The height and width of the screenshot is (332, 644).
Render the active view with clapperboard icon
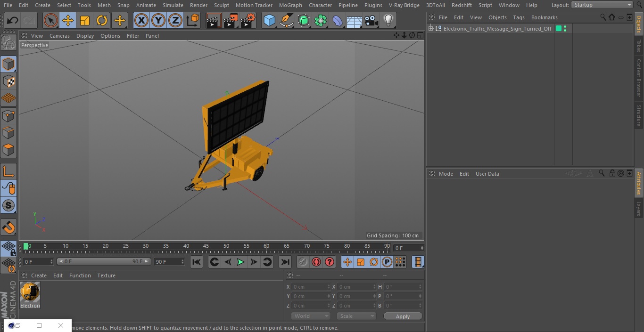click(x=214, y=21)
